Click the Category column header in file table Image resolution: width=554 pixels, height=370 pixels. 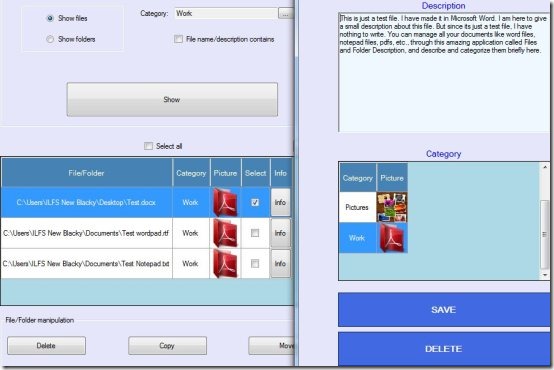pyautogui.click(x=191, y=173)
